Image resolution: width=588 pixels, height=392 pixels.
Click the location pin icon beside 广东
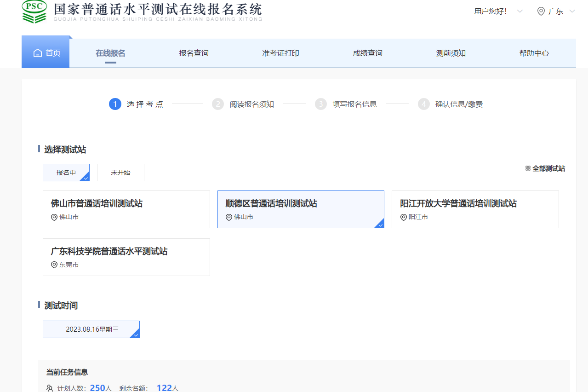[541, 12]
